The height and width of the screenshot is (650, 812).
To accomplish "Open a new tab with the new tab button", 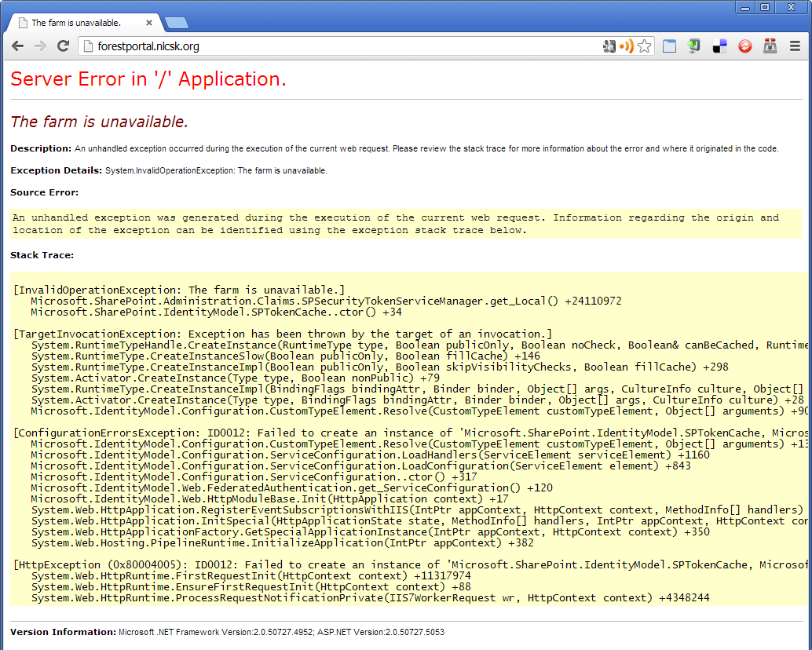I will [176, 23].
